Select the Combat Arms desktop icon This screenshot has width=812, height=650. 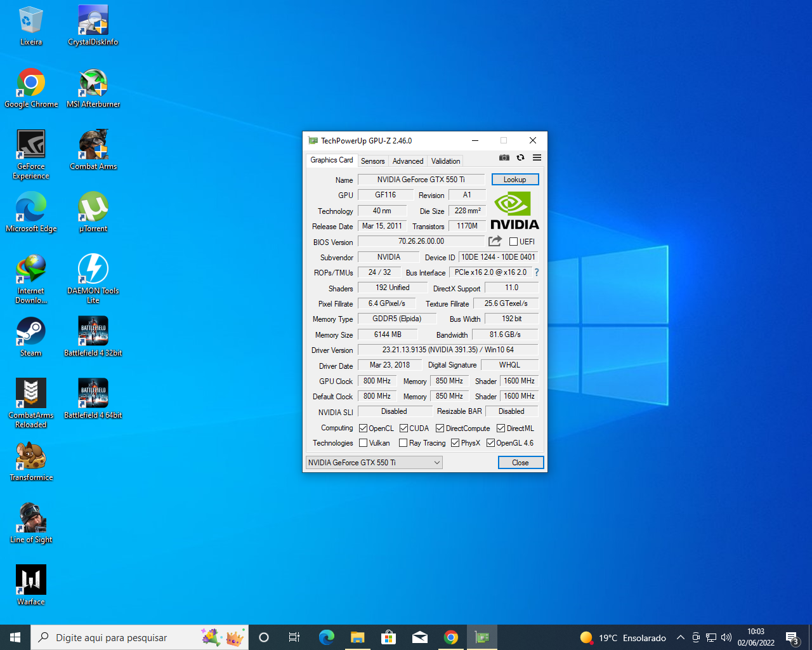coord(93,150)
